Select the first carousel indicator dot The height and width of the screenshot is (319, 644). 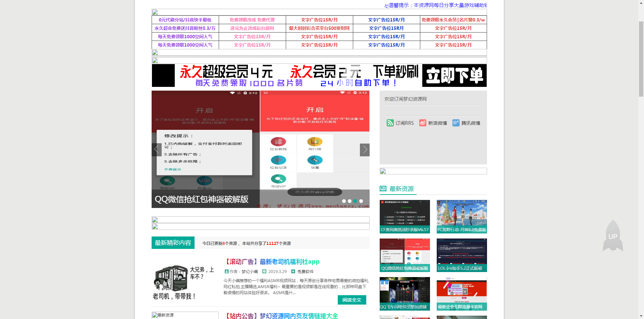344,201
